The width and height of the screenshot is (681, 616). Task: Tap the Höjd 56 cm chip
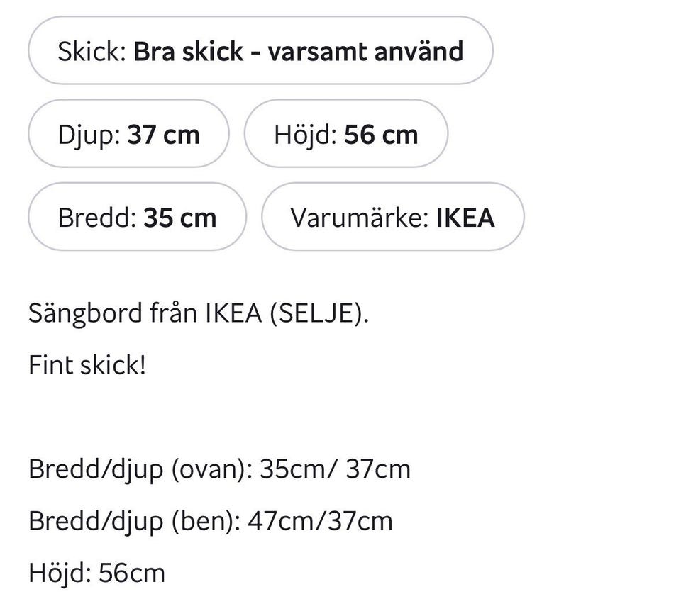tap(345, 134)
